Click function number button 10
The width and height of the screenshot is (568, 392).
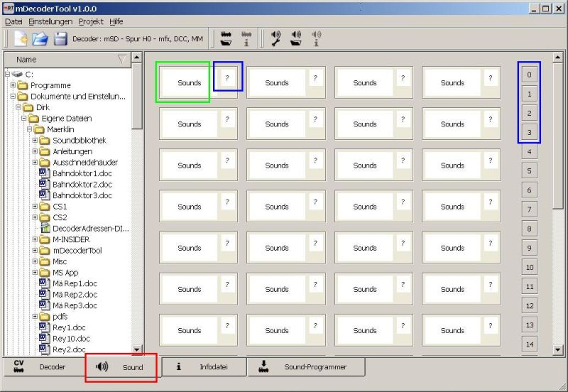point(529,268)
